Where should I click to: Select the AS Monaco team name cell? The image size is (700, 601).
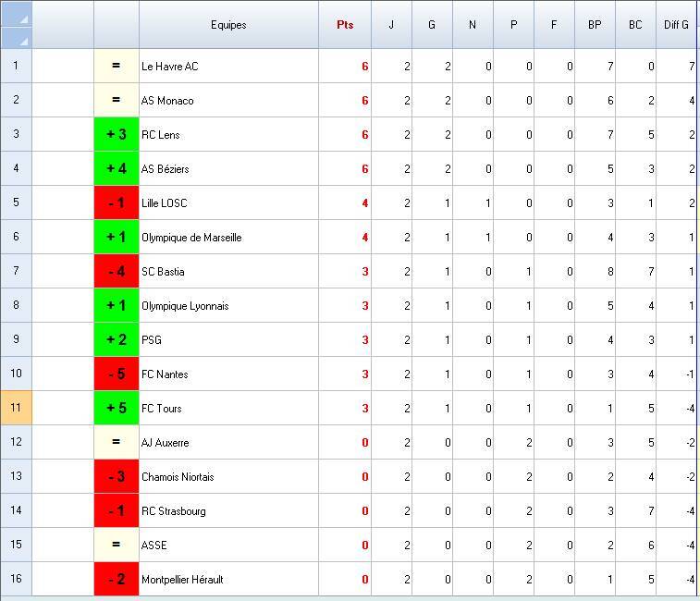[x=167, y=101]
